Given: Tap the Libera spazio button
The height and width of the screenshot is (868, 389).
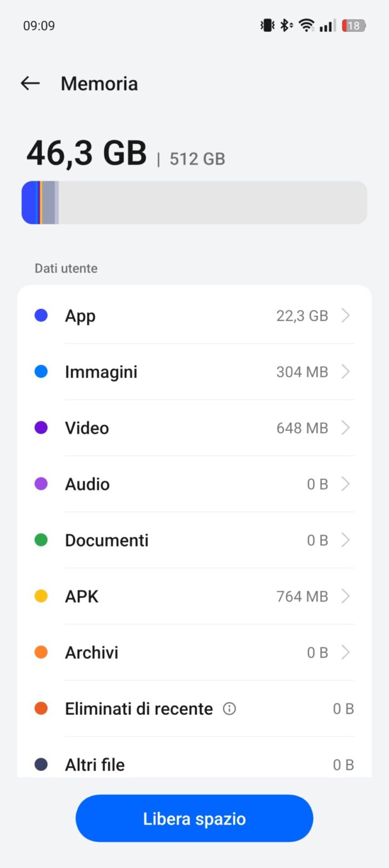Looking at the screenshot, I should [194, 819].
